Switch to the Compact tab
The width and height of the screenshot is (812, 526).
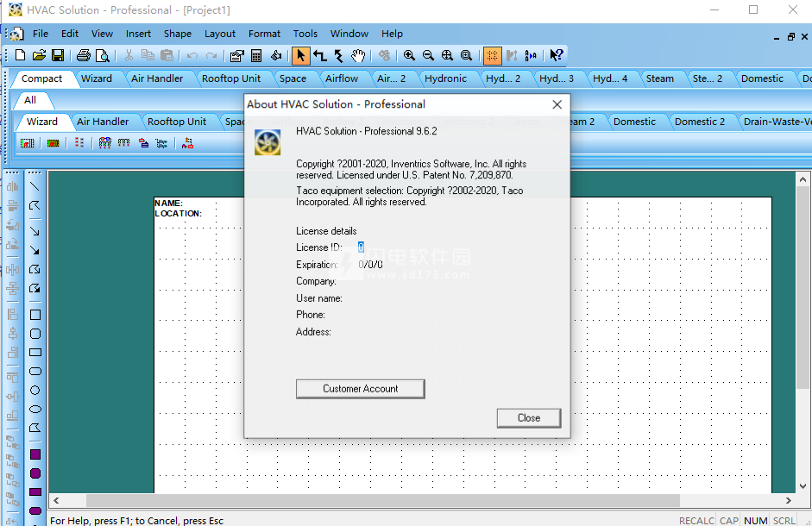pyautogui.click(x=42, y=78)
